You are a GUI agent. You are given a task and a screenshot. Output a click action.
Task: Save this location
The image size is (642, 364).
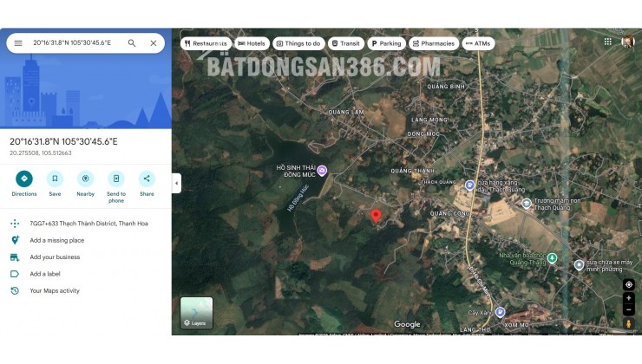[x=55, y=184]
